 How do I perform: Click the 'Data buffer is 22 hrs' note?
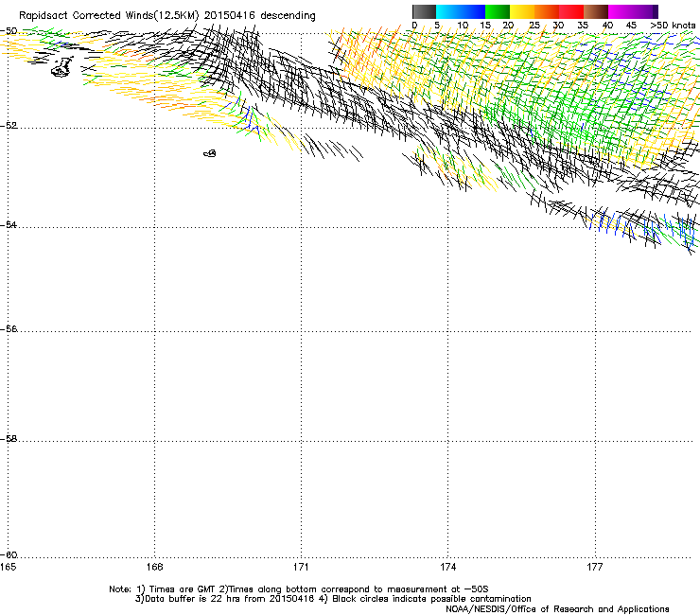coord(191,599)
